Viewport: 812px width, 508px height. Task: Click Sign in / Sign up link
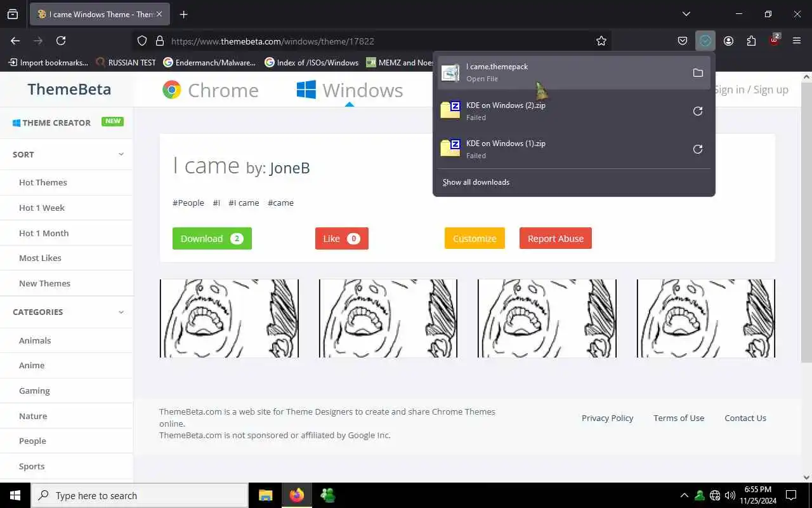pos(751,90)
